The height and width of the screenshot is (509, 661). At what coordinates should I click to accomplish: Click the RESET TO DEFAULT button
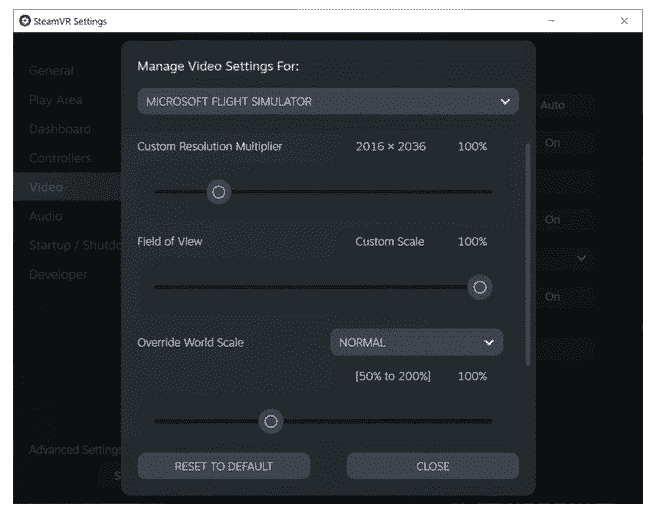point(224,466)
